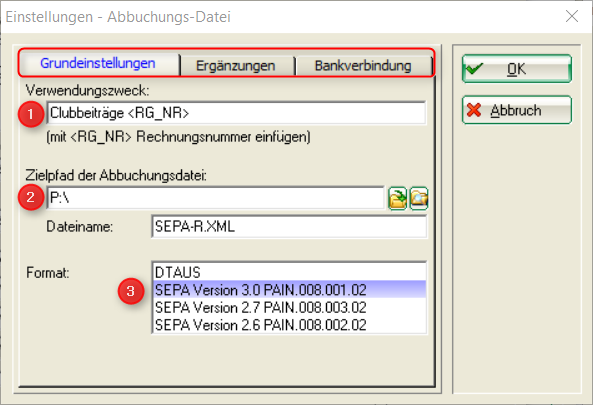Click the Zielpfad field showing P:\
The width and height of the screenshot is (593, 405).
215,197
